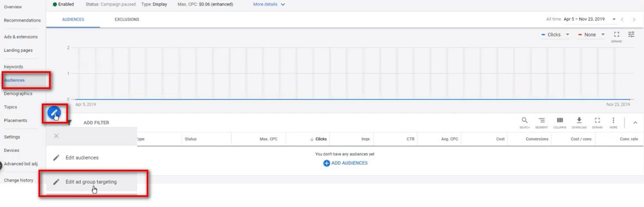644x207 pixels.
Task: Switch to the Audiences tab
Action: (73, 19)
